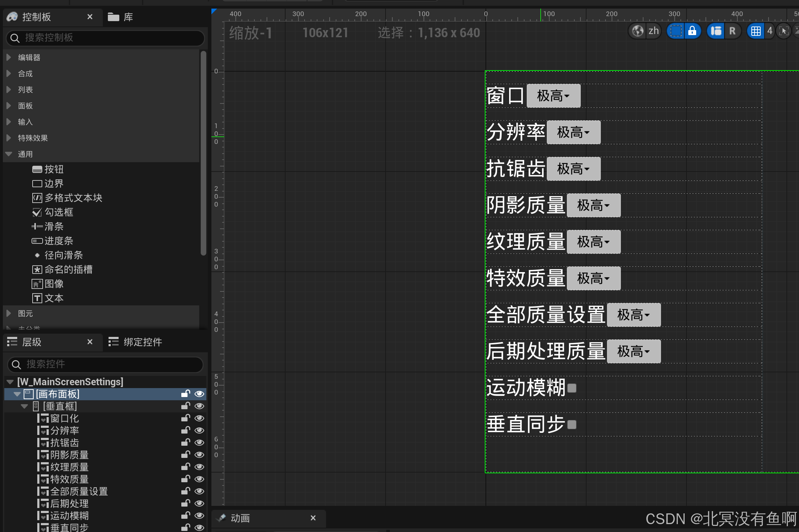Toggle widget dashed outlines button

(x=676, y=31)
